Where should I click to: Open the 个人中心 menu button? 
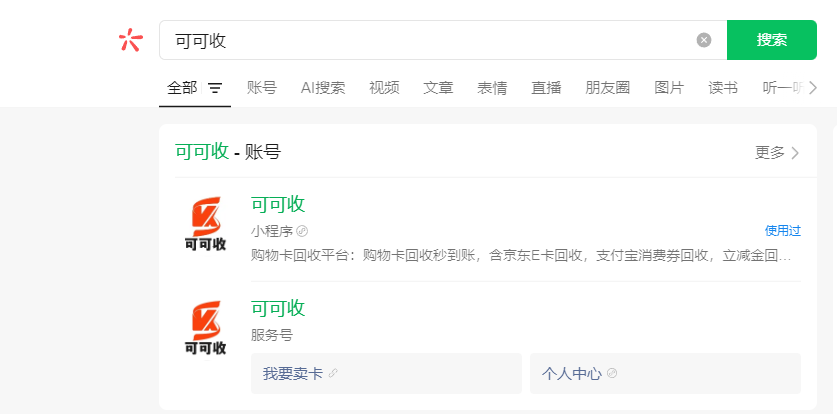click(665, 373)
